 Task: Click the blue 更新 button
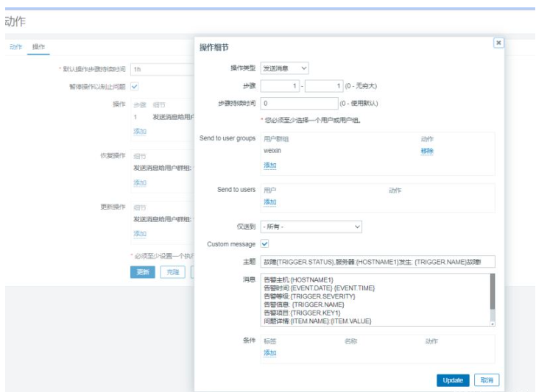pyautogui.click(x=143, y=272)
